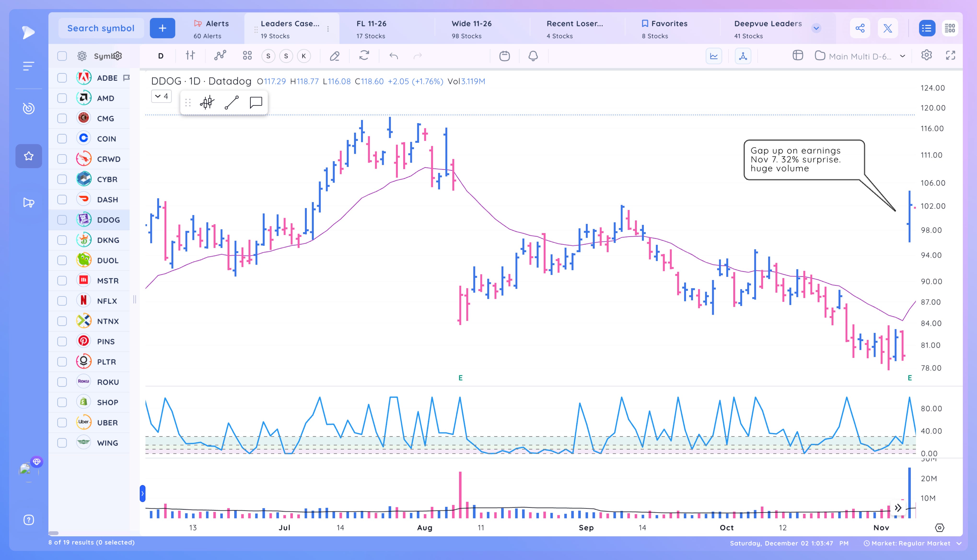Click the plus add list button
977x560 pixels.
[162, 28]
